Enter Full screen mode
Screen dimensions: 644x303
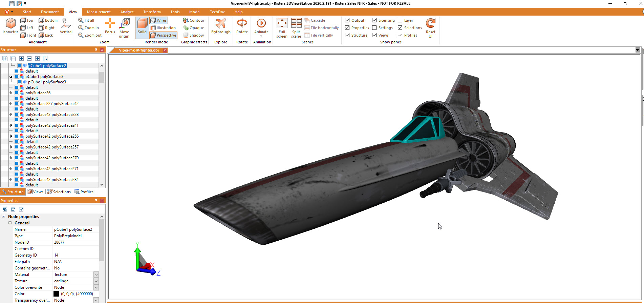point(282,28)
